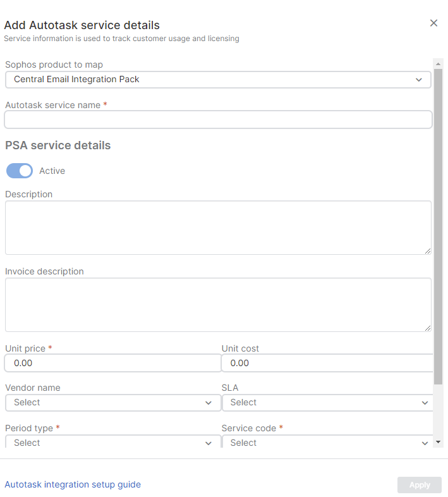
Task: Click the Autotask service name field
Action: (x=218, y=120)
